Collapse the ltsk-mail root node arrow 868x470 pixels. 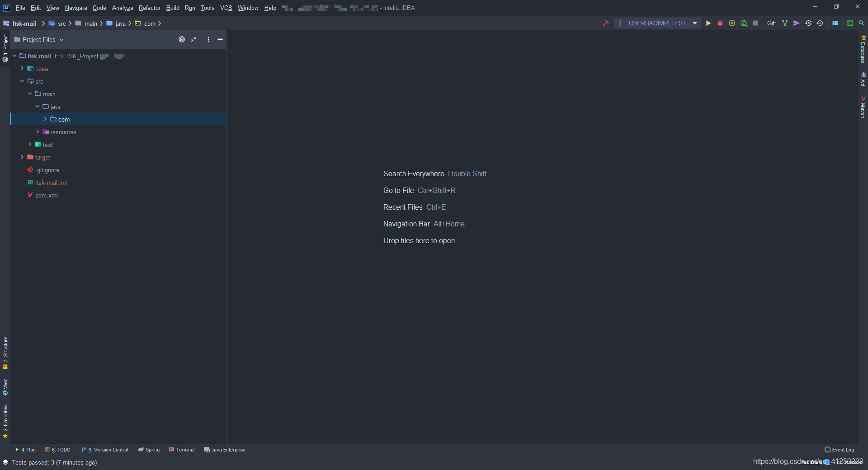pos(14,56)
